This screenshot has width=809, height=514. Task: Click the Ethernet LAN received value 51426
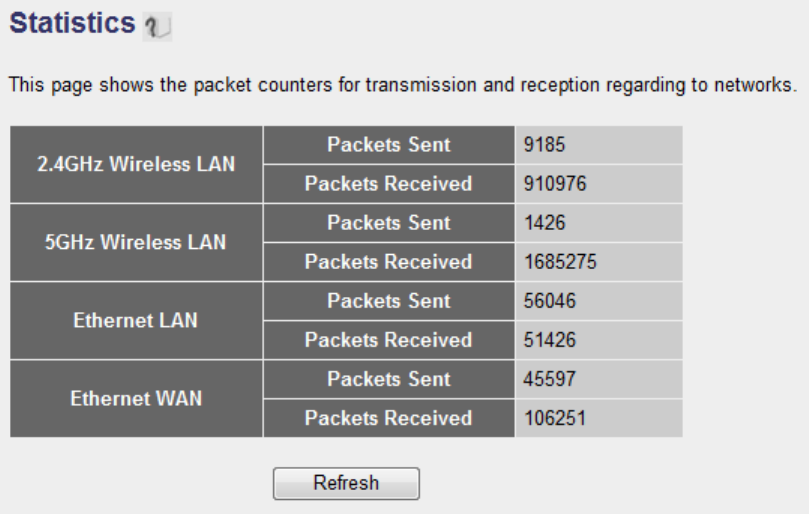click(549, 340)
